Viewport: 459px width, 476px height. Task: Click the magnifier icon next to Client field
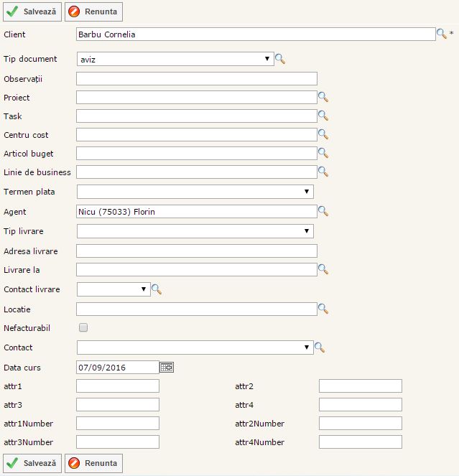[x=441, y=34]
